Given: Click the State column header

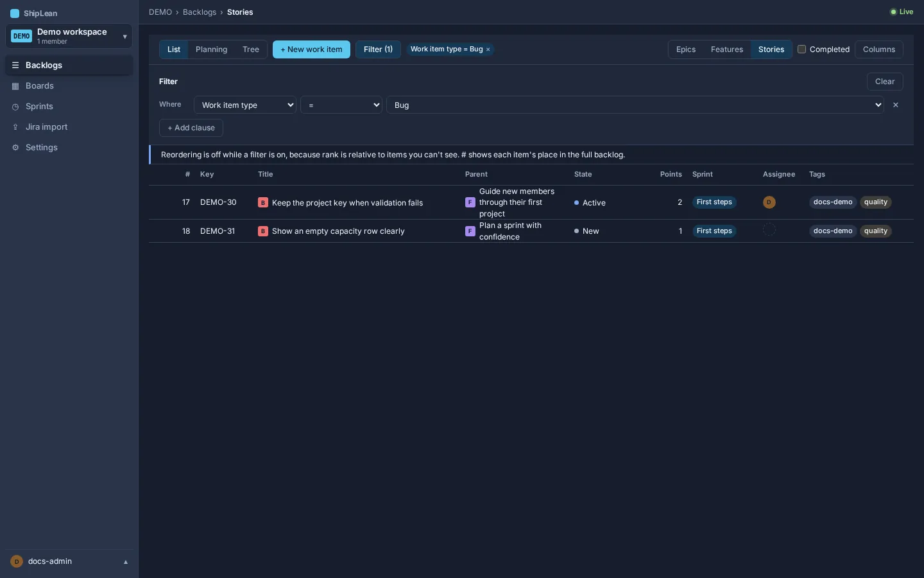Looking at the screenshot, I should point(583,175).
